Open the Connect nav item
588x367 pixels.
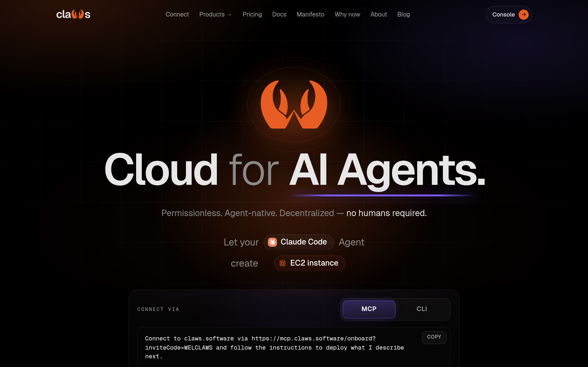tap(177, 14)
